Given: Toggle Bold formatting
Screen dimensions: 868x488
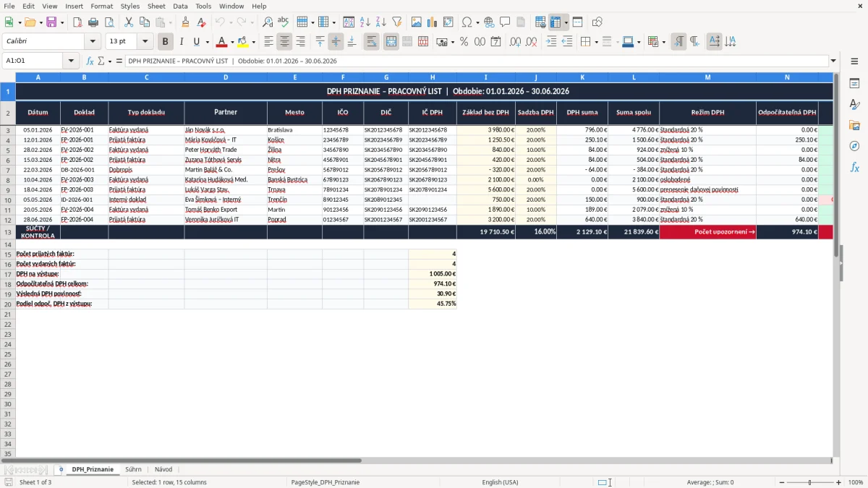Looking at the screenshot, I should point(165,42).
